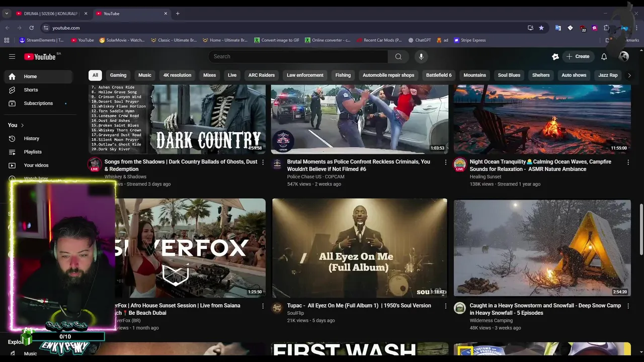This screenshot has height=362, width=644.
Task: Start voice search with microphone icon
Action: pos(421,56)
